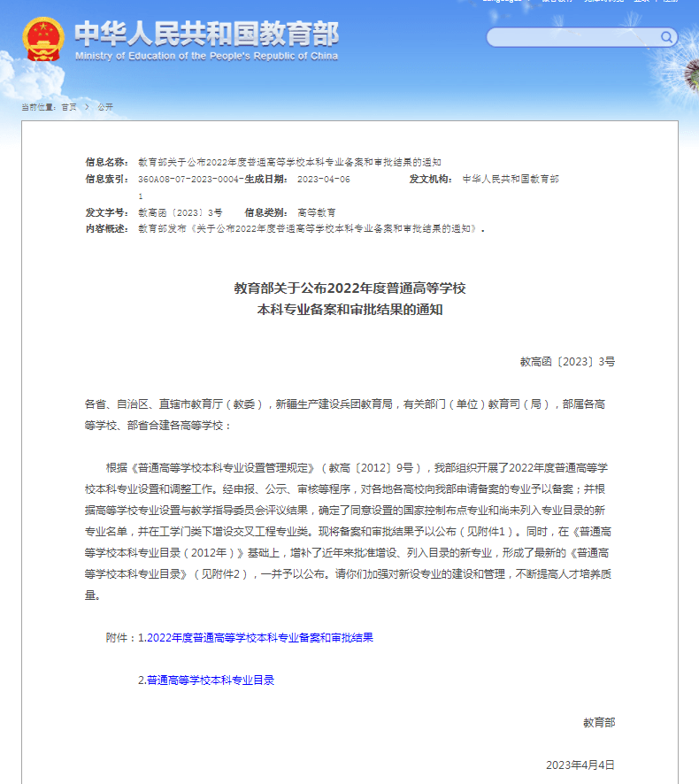The width and height of the screenshot is (699, 784).
Task: Click 教高函〔2023〕3号 beside 发文字号
Action: coord(180,212)
